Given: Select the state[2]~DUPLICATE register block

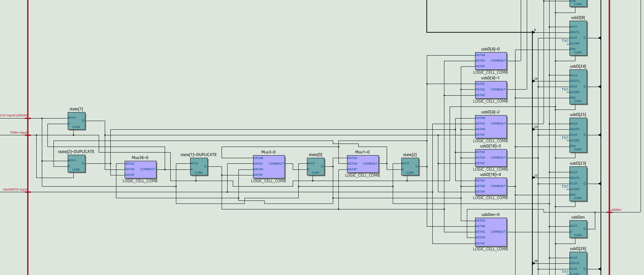Looking at the screenshot, I should point(76,164).
